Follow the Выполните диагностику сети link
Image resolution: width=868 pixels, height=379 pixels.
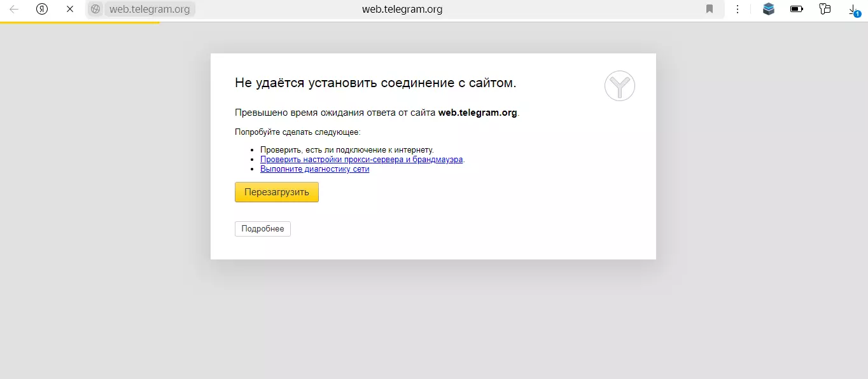pyautogui.click(x=314, y=169)
